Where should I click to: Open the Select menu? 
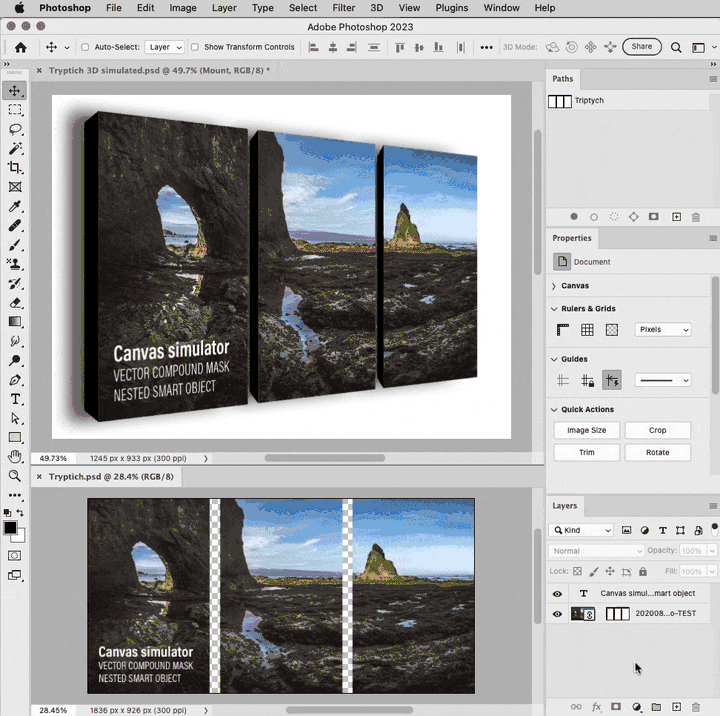point(303,8)
